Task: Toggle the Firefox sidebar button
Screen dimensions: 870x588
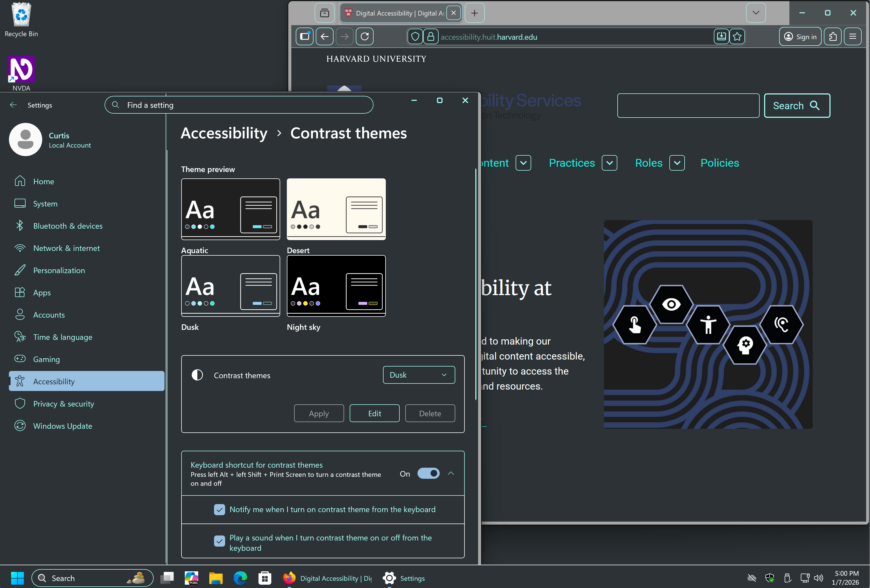Action: (x=305, y=36)
